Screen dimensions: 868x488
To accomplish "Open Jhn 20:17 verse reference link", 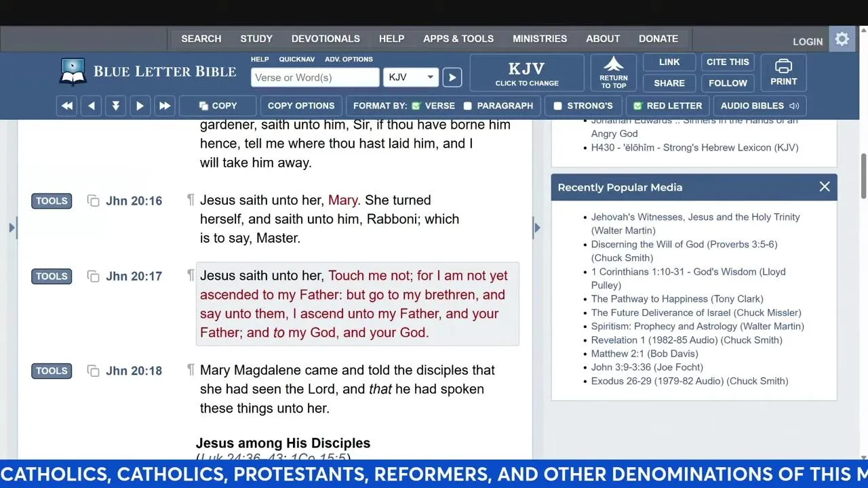I will 134,276.
